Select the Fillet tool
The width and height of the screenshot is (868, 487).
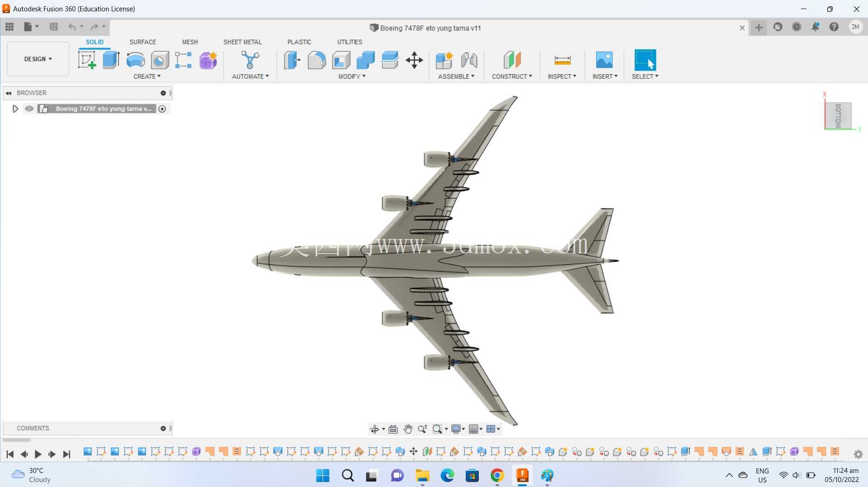(x=317, y=60)
